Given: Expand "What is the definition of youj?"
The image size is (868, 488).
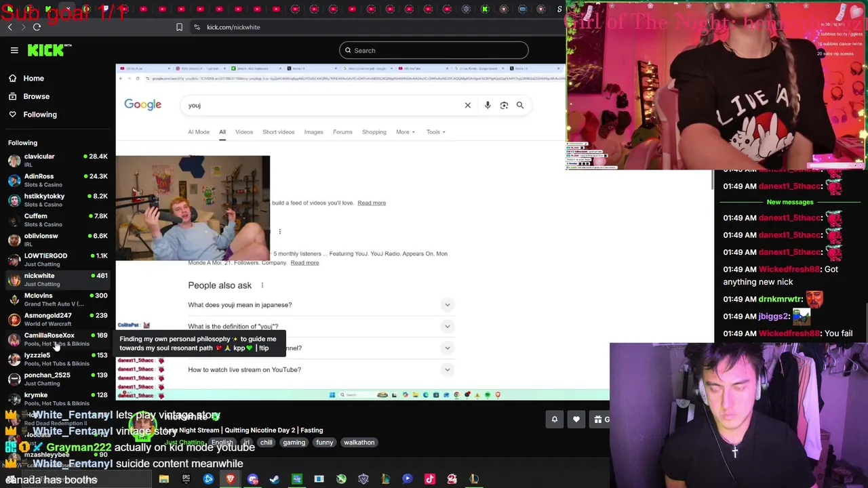Looking at the screenshot, I should click(447, 327).
